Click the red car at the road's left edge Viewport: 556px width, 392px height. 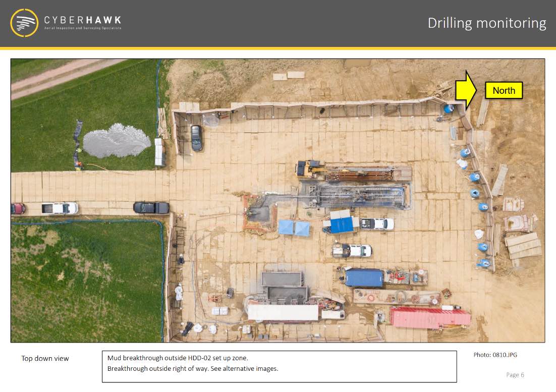click(x=18, y=208)
